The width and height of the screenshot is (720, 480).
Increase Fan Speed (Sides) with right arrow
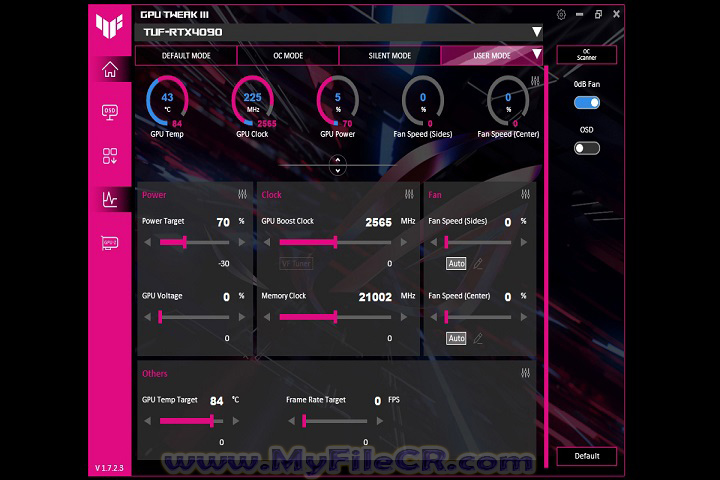click(x=524, y=242)
